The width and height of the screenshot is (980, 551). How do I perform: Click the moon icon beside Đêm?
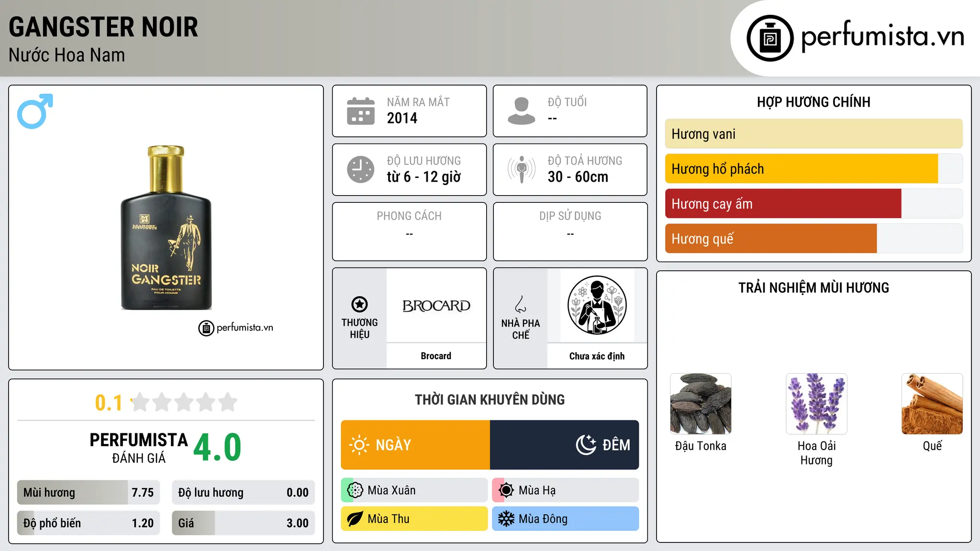(586, 445)
